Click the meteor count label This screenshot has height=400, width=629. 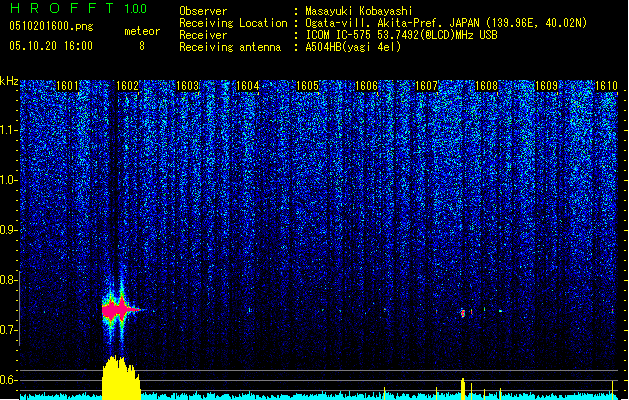pos(141,31)
